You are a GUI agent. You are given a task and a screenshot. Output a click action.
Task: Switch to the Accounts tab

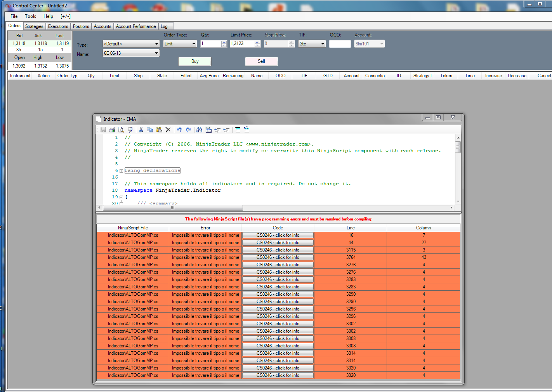[102, 26]
